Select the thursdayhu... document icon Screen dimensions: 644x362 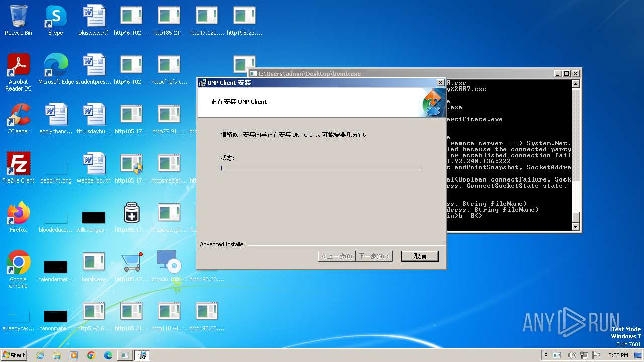tap(94, 119)
